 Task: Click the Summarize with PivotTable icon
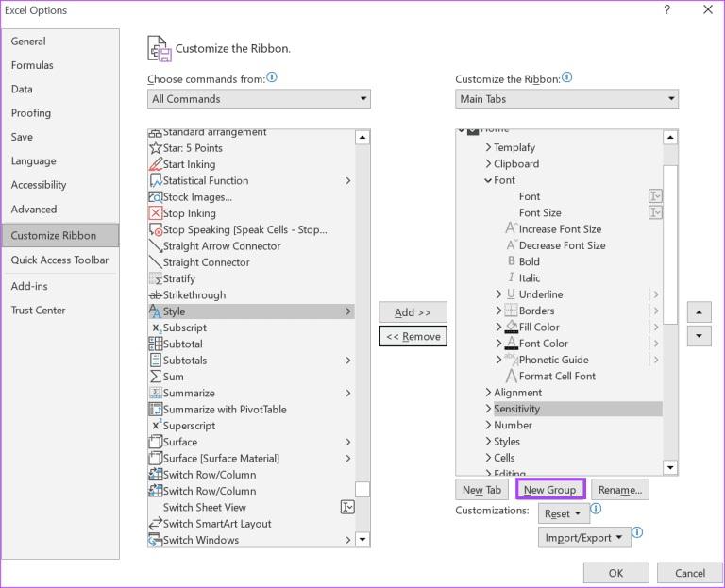[156, 409]
